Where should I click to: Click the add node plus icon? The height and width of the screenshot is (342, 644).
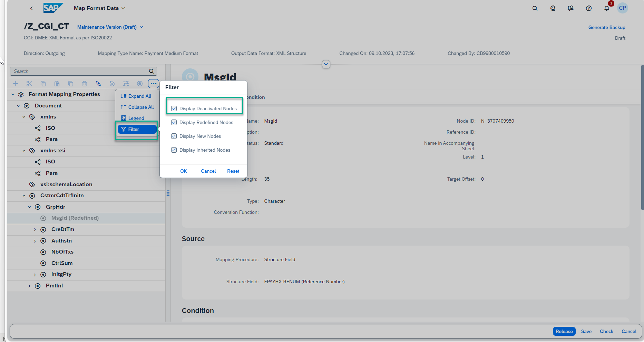pyautogui.click(x=16, y=84)
